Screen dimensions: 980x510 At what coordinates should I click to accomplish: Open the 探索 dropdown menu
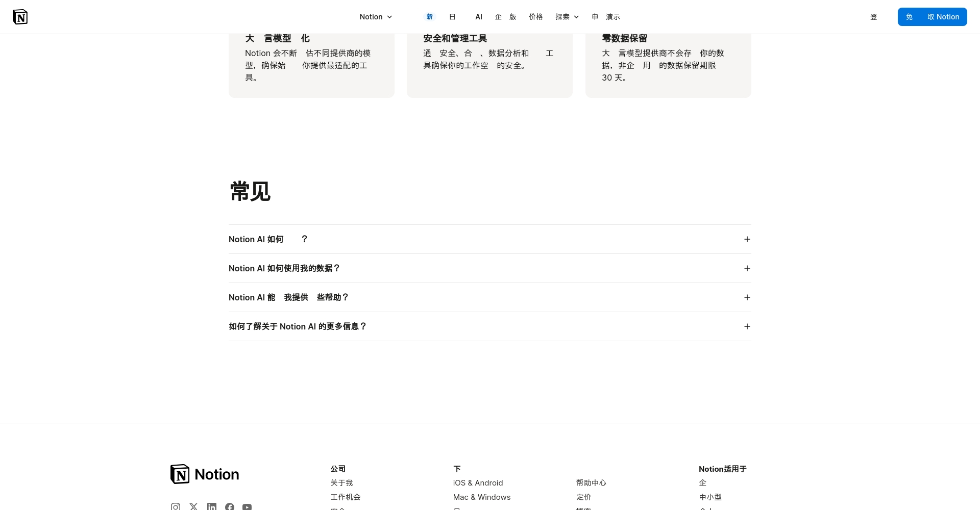tap(567, 17)
